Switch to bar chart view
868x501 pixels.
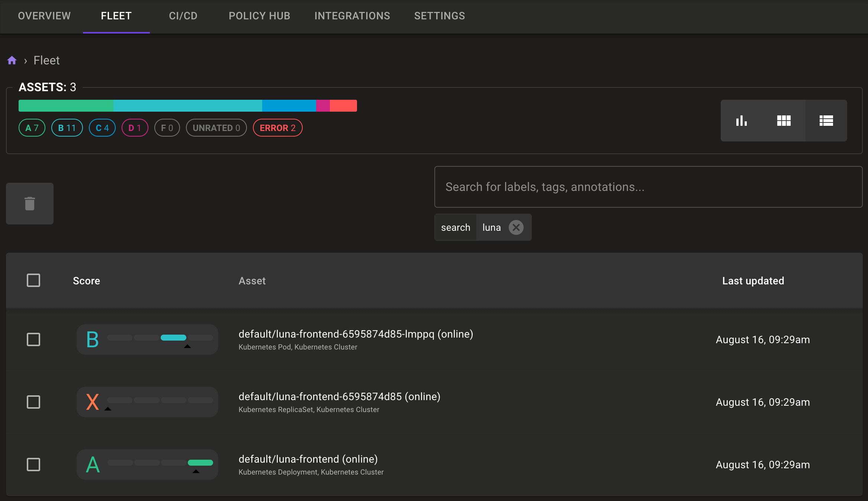click(742, 121)
